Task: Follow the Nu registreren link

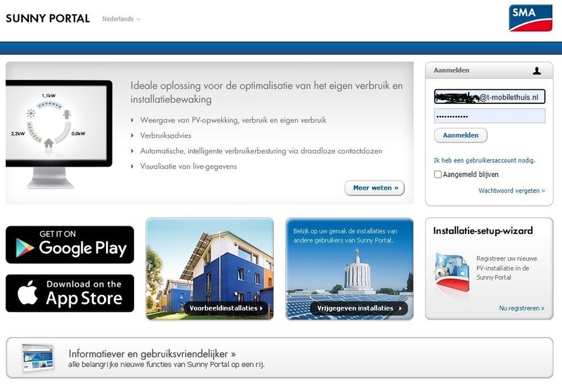Action: (521, 308)
